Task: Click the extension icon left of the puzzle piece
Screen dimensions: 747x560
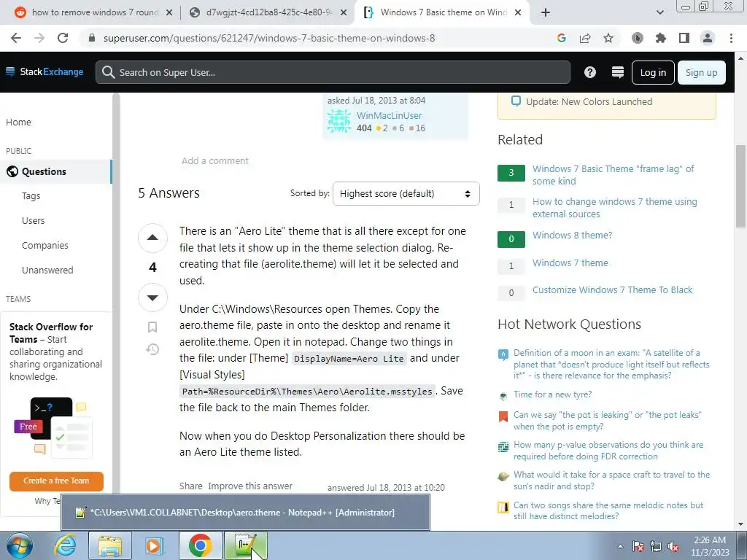Action: pos(638,38)
